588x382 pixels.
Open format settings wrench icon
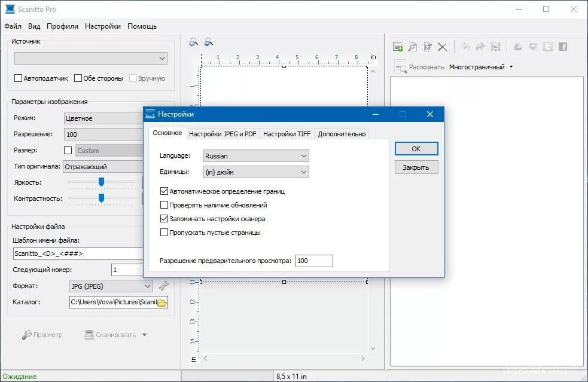click(163, 286)
